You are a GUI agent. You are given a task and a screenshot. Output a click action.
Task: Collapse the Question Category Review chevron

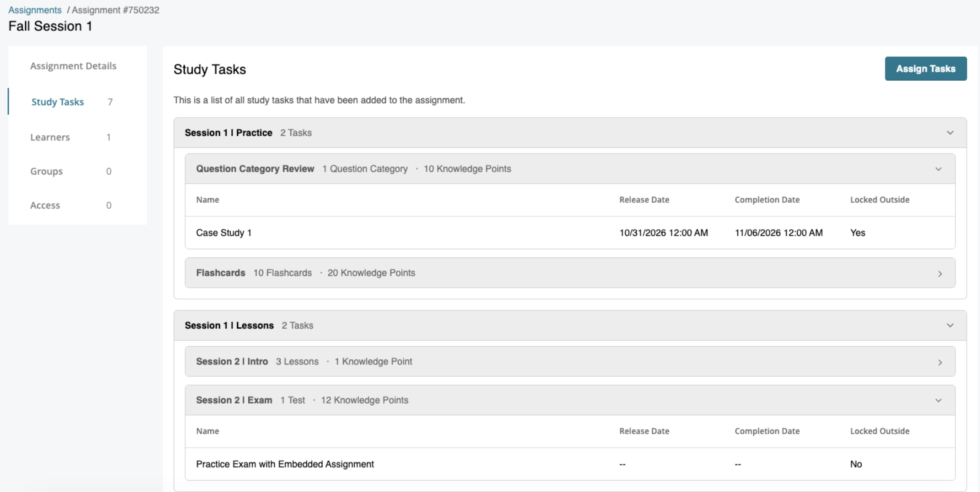[x=938, y=169]
